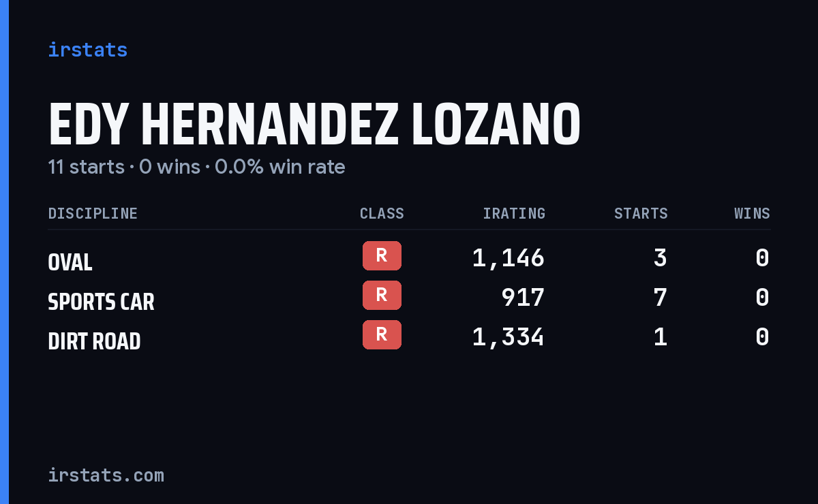Click the STARTS column header
The height and width of the screenshot is (504, 818).
pos(641,213)
